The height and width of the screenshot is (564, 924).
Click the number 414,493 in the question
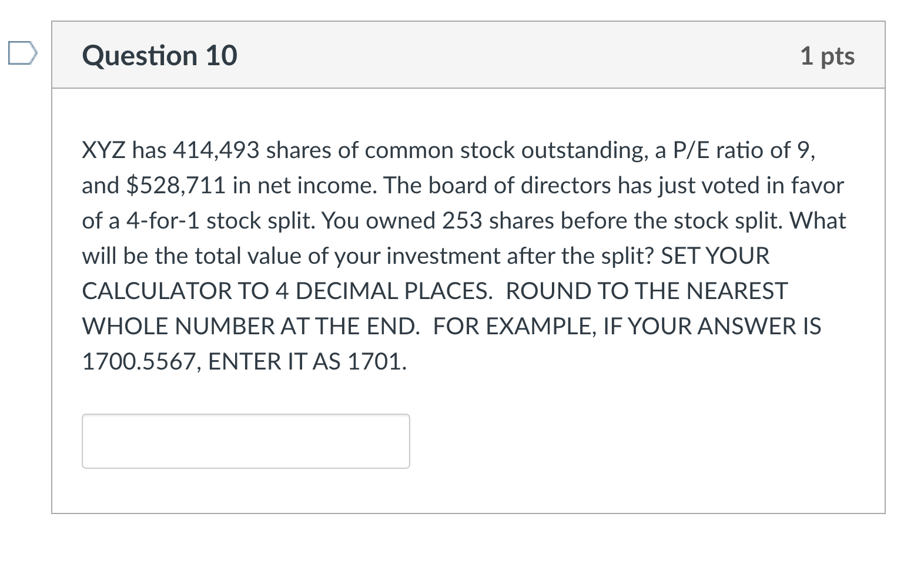point(216,151)
